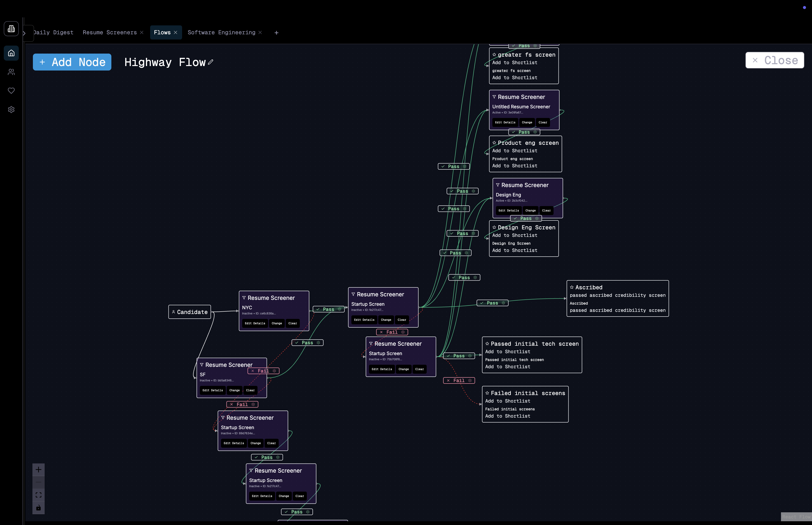Toggle the canvas interactivity lock

39,508
